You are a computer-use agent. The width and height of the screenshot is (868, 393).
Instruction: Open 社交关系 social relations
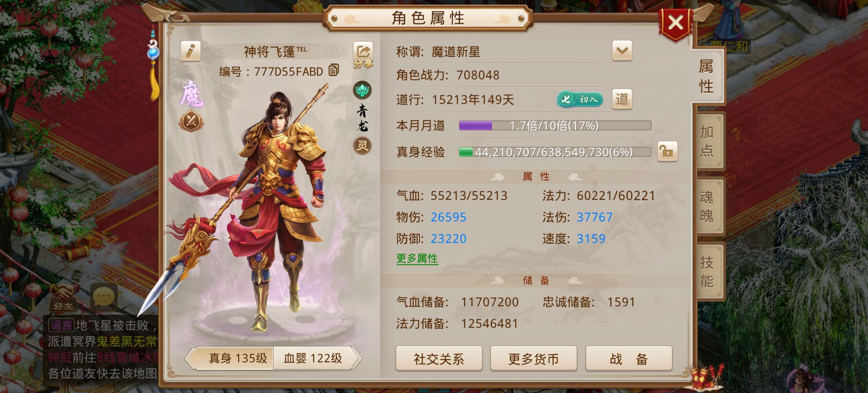click(x=439, y=359)
